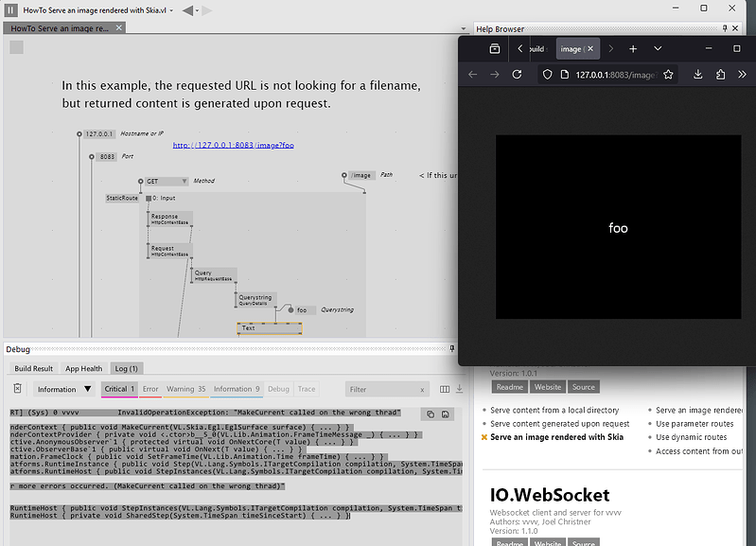Click the log Filter text field
The width and height of the screenshot is (756, 546).
382,389
